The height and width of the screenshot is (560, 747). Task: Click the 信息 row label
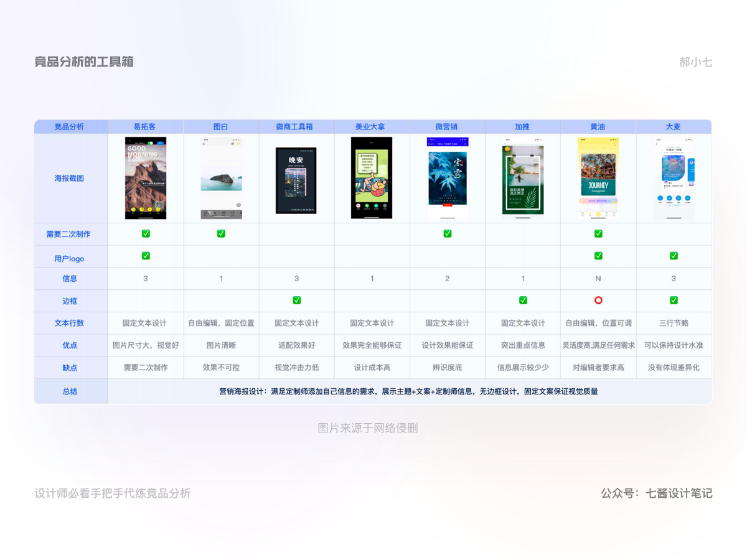point(70,279)
